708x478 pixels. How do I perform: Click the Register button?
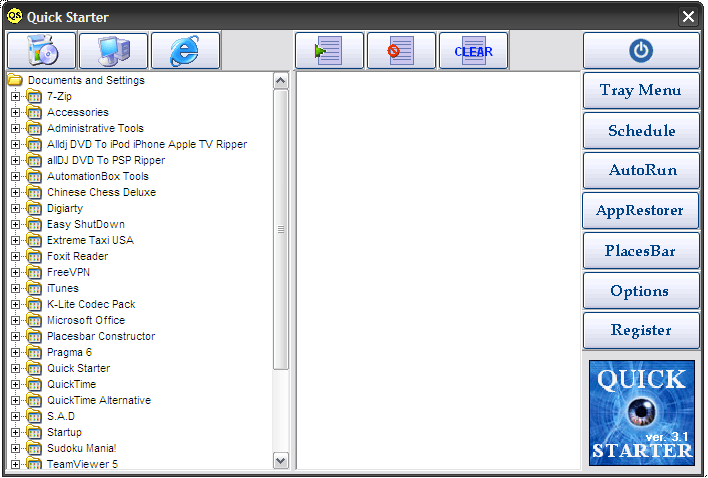[641, 330]
